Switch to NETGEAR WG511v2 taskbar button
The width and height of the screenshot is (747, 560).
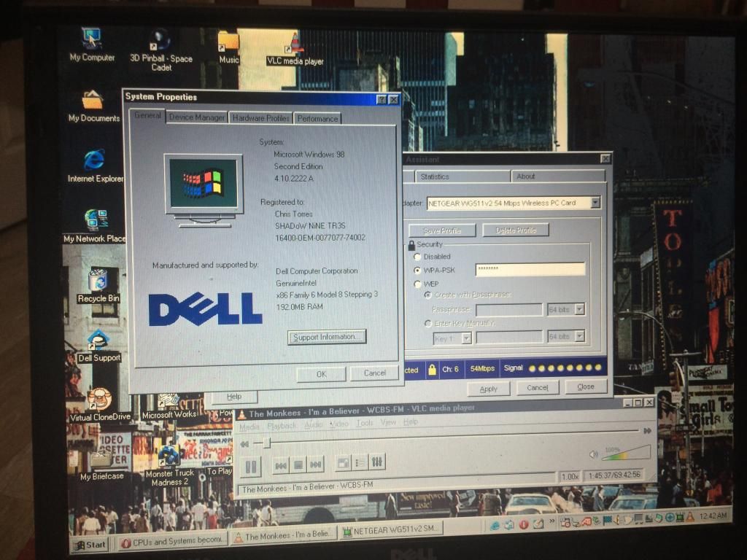(391, 531)
